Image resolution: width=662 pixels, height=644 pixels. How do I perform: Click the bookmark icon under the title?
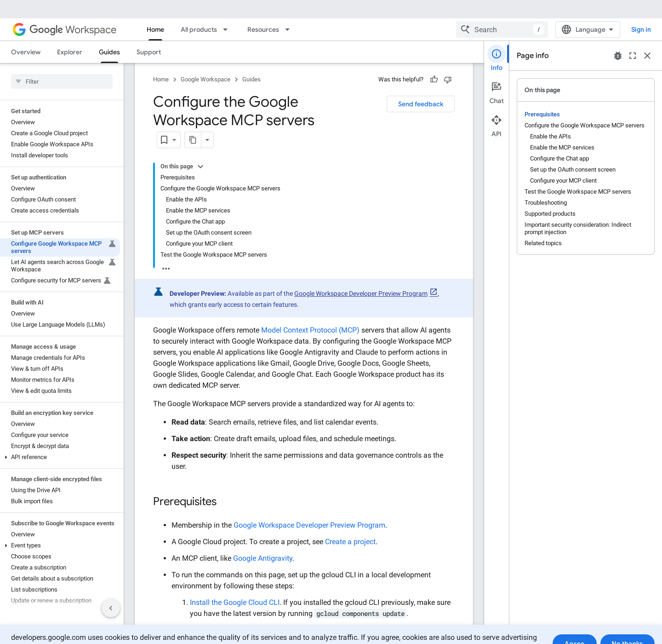click(x=164, y=140)
